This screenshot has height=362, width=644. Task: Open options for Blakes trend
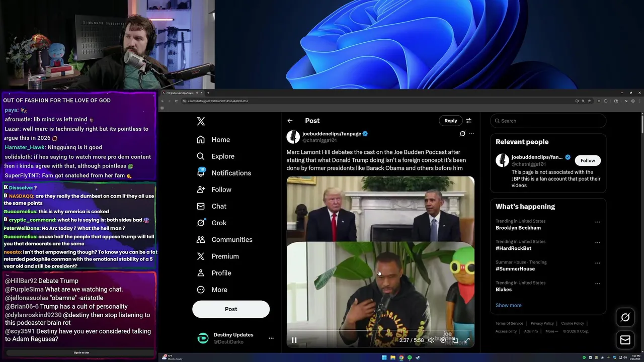click(x=598, y=284)
